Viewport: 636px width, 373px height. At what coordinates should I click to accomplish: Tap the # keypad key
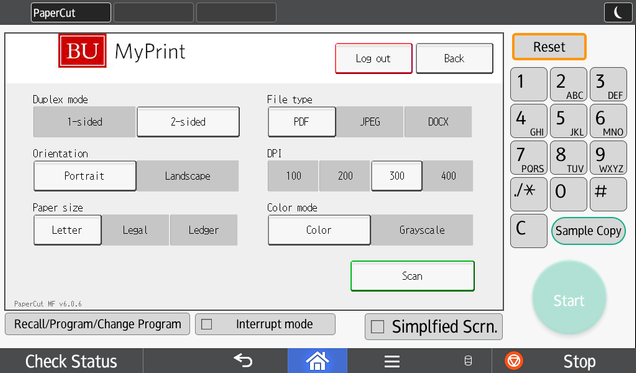[608, 194]
